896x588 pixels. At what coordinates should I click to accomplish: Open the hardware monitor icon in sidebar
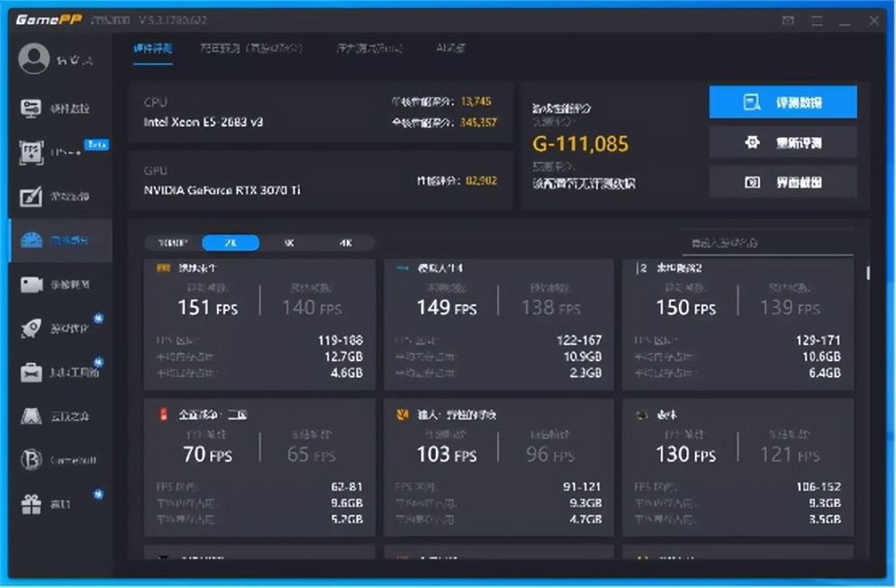[x=31, y=108]
